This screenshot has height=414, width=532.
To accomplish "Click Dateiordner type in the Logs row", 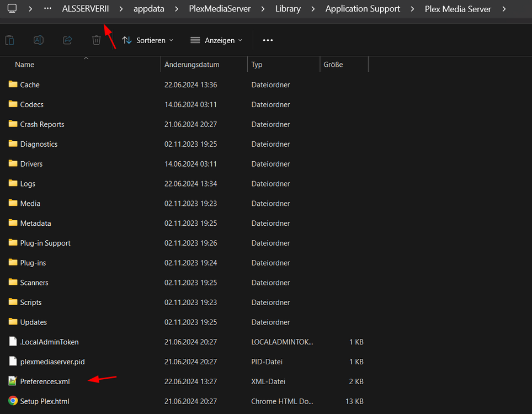I will click(x=270, y=184).
